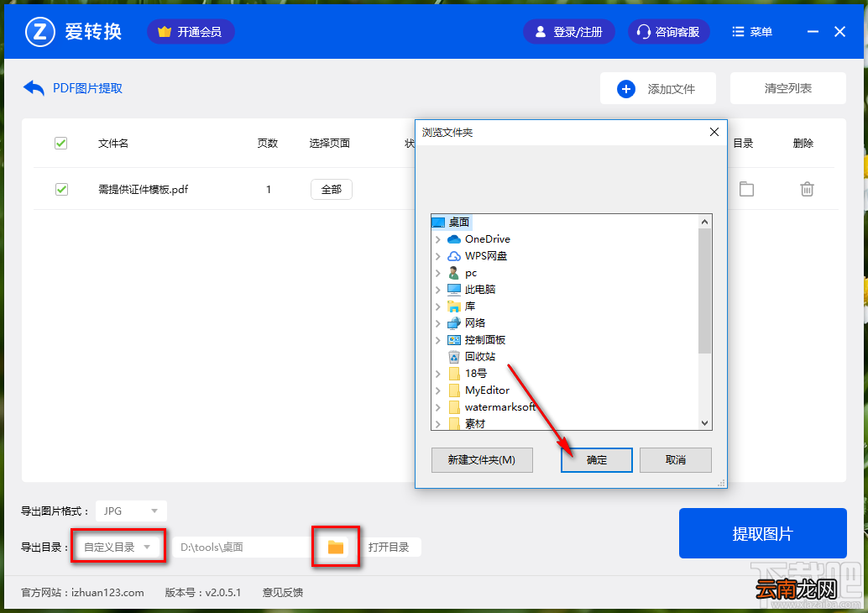Click the D:\tools\桌面 path field
868x613 pixels.
pos(243,548)
